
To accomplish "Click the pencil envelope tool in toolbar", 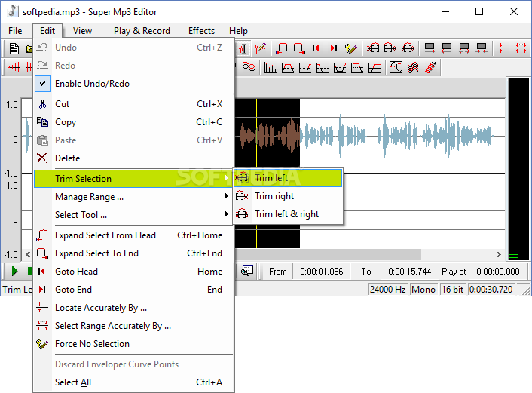I will point(260,48).
